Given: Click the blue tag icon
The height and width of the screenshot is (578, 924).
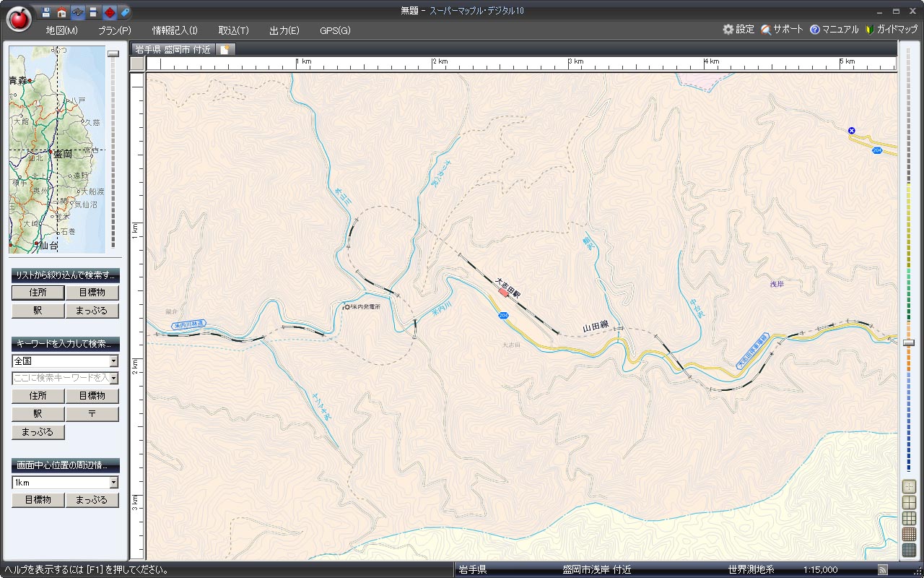Looking at the screenshot, I should [125, 12].
